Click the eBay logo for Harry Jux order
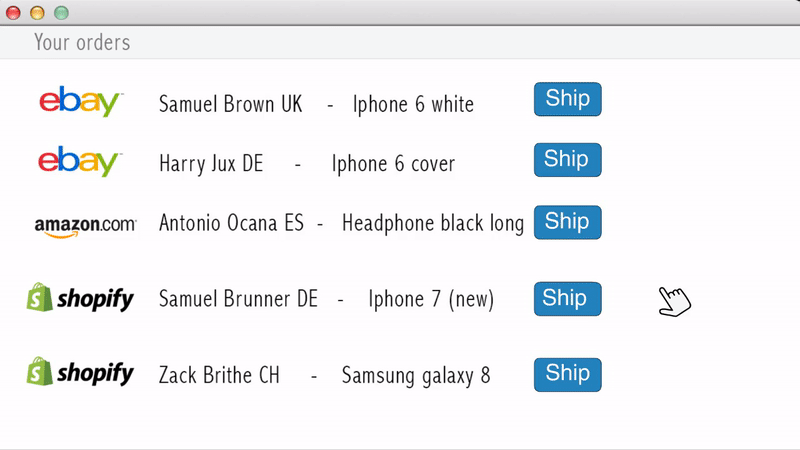 [x=80, y=161]
